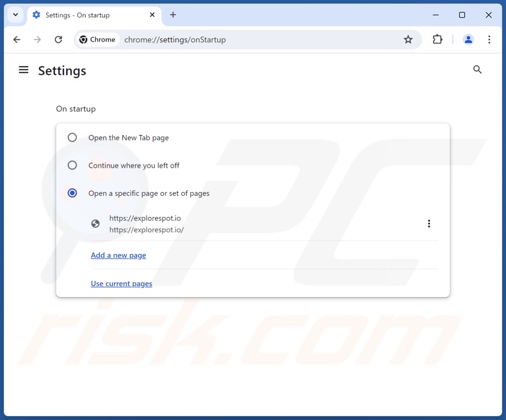Click the https://explorespot.io/ URL text
Screen dimensions: 506x420
pyautogui.click(x=147, y=230)
